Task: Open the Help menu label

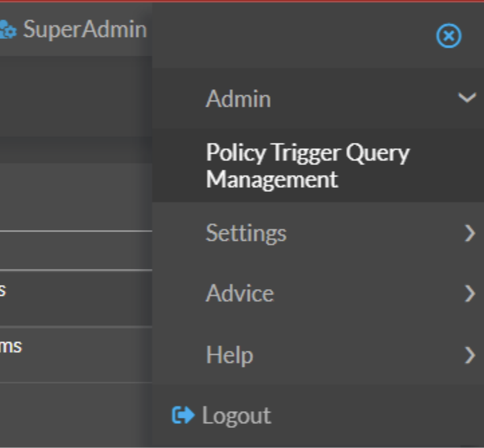Action: (229, 355)
